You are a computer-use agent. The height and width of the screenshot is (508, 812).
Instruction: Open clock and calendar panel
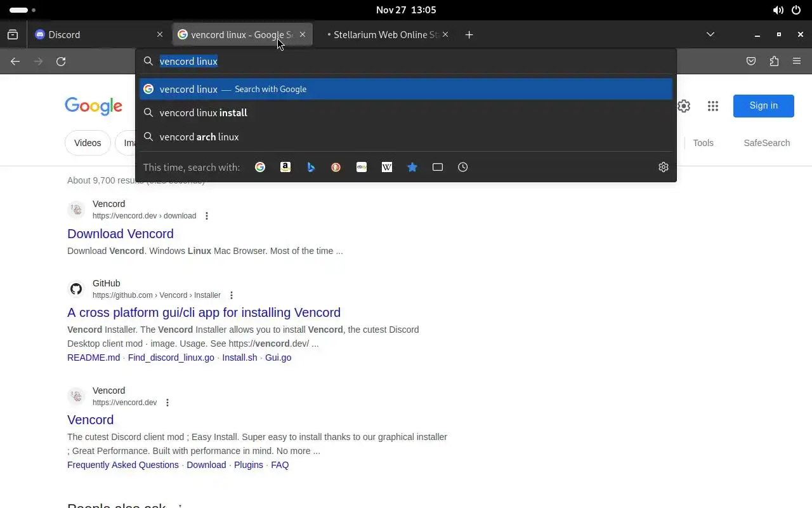coord(406,10)
